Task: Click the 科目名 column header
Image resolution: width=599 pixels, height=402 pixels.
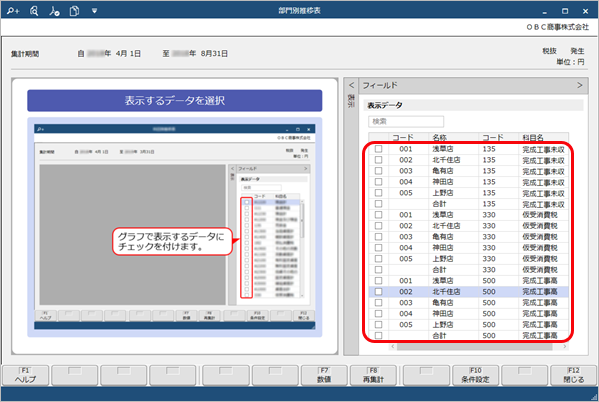Action: [533, 137]
